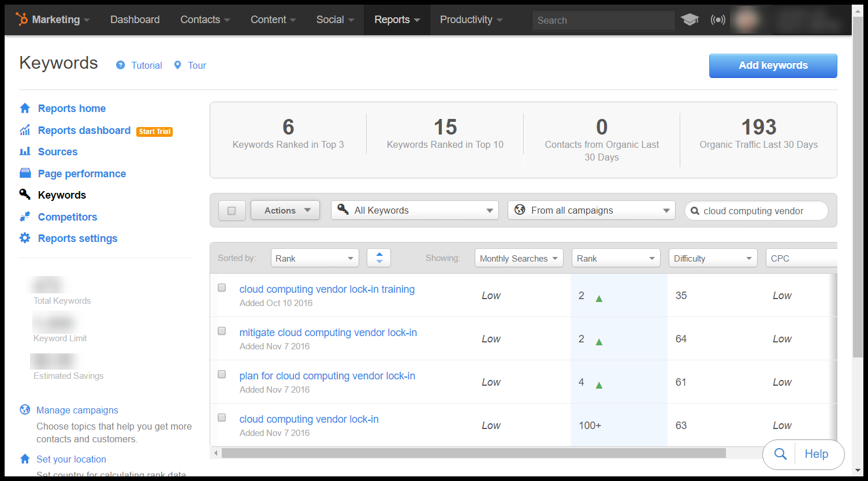The image size is (868, 481).
Task: Expand the Marketing product menu
Action: pos(61,20)
